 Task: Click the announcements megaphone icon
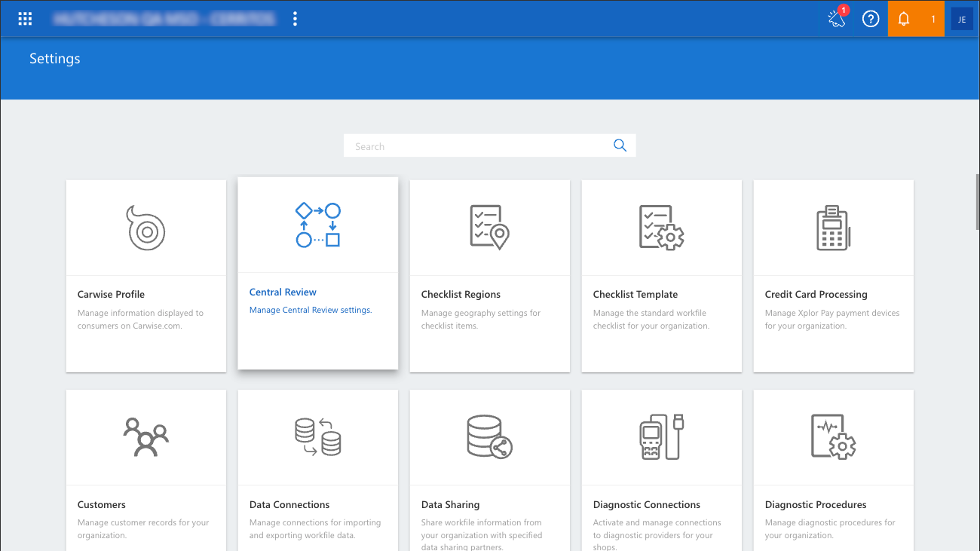837,19
